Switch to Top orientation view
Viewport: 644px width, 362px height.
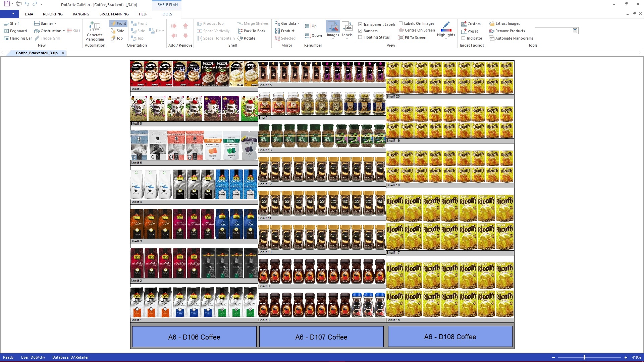click(x=117, y=38)
